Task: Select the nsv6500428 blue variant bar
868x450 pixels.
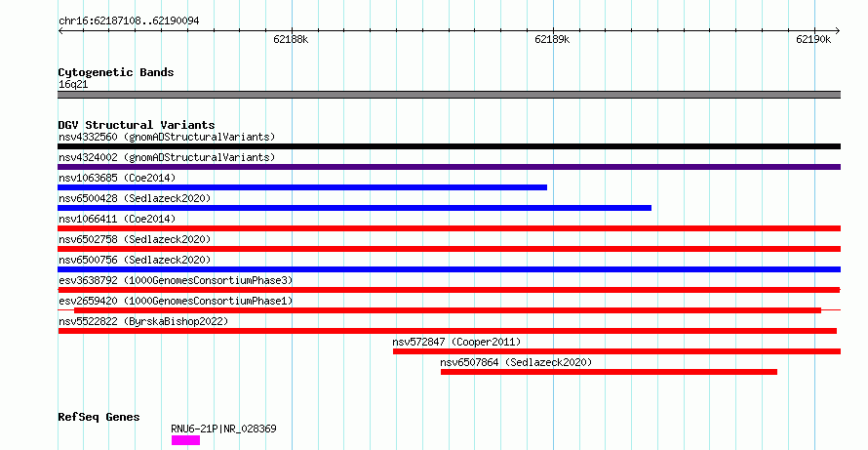Action: [x=354, y=208]
